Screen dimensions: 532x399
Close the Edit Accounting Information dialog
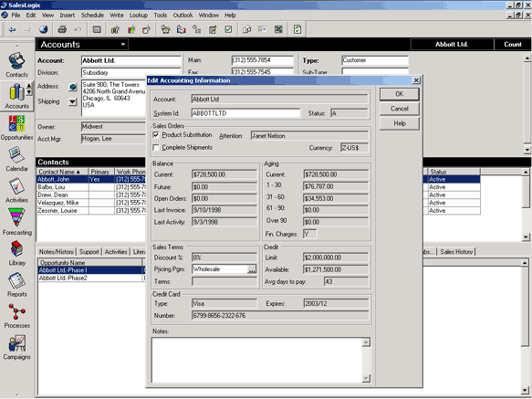pos(416,80)
